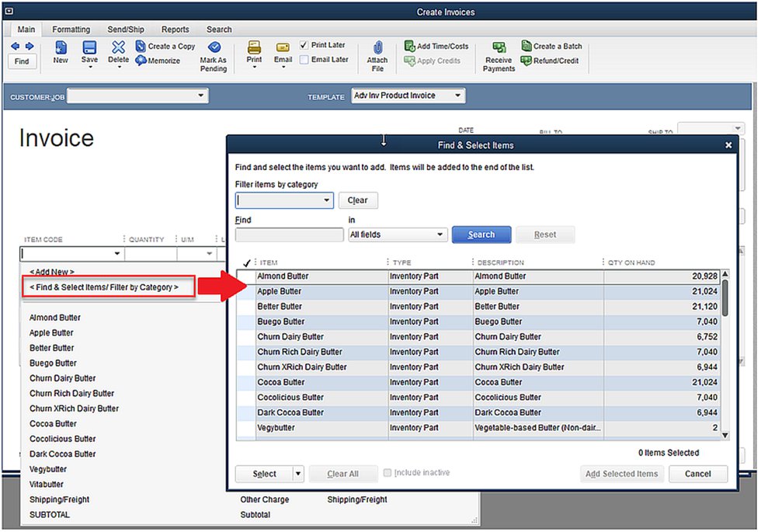Toggle the Include inactive checkbox
Viewport: 761px width, 532px height.
(x=387, y=473)
